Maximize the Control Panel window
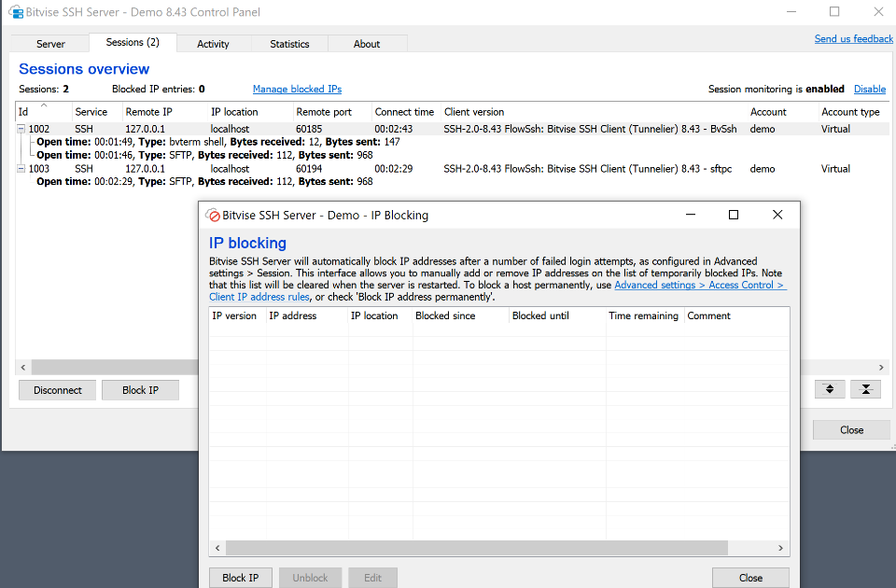 (x=834, y=11)
